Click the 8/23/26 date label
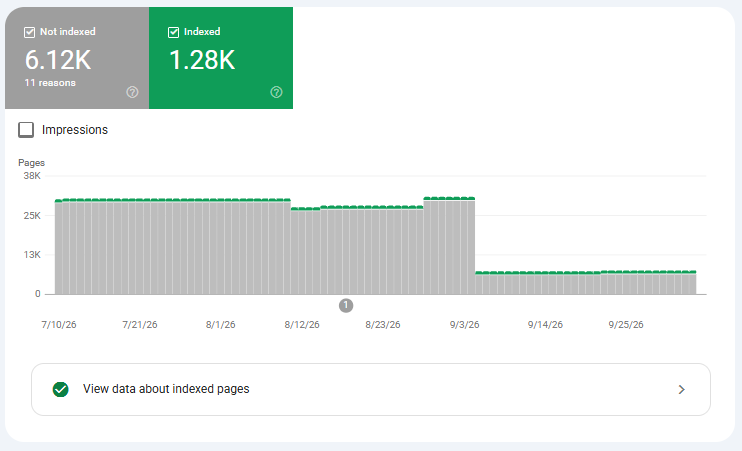The width and height of the screenshot is (742, 451). click(383, 325)
